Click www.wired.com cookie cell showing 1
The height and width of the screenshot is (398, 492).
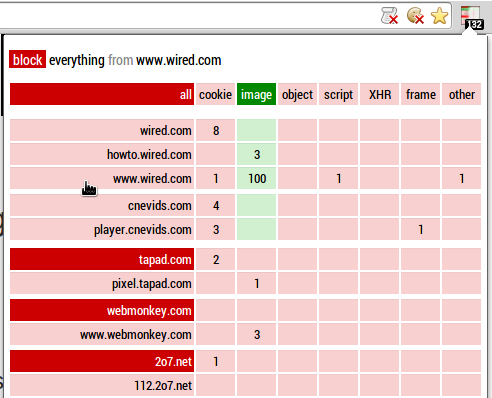pos(215,178)
